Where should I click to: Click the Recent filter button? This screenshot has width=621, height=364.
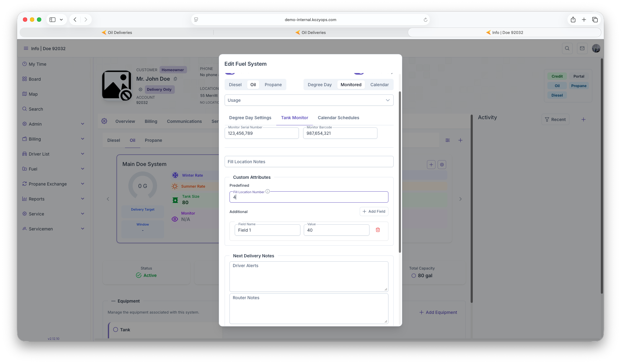tap(555, 119)
